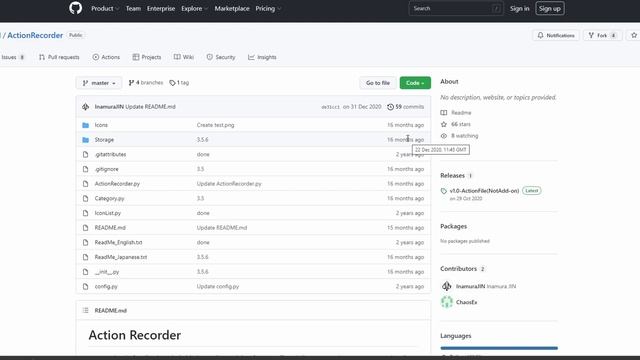Click the release tag icon
This screenshot has width=640, height=360.
pyautogui.click(x=444, y=191)
